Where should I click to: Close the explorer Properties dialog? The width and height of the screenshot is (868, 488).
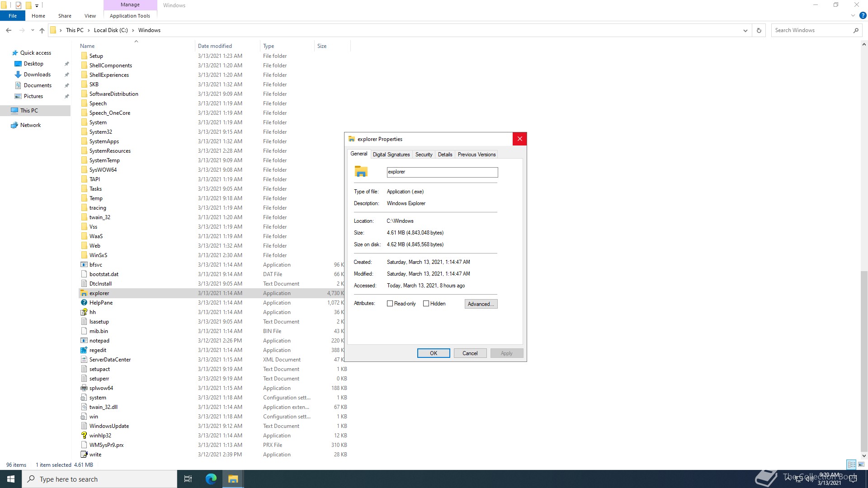520,139
